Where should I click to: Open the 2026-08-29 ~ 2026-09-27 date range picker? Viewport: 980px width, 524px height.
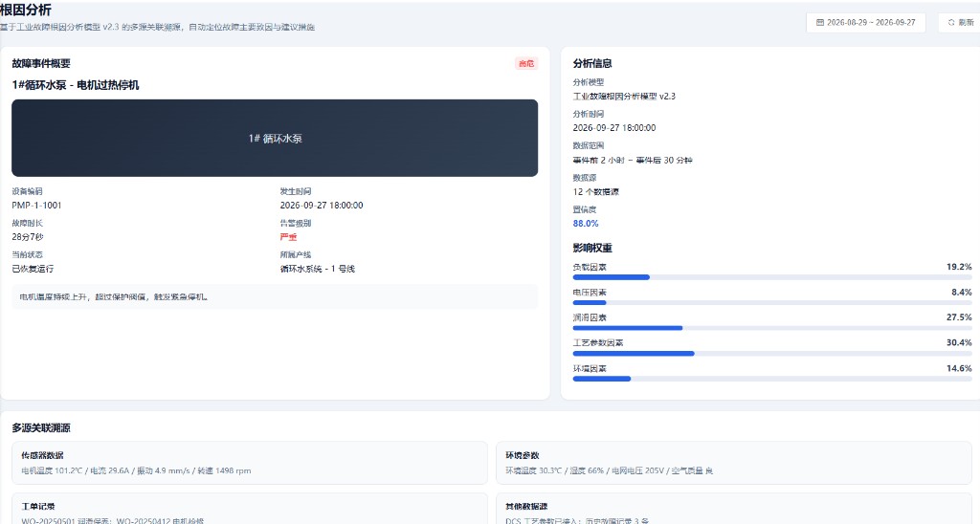pos(865,23)
